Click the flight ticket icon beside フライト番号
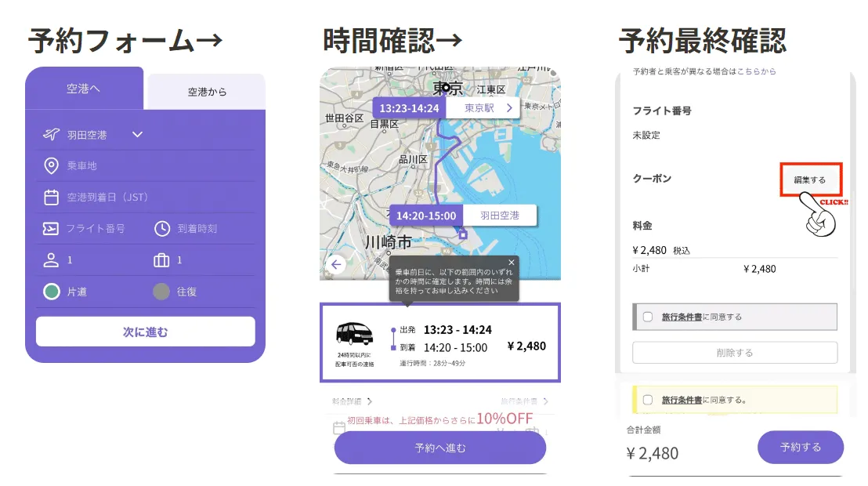This screenshot has height=486, width=868. tap(50, 228)
